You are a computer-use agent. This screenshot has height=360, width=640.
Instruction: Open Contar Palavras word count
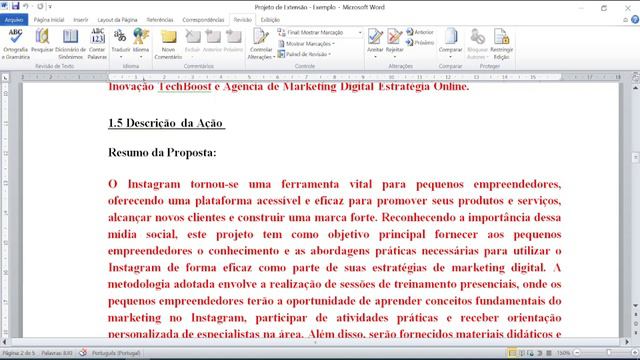pos(97,44)
